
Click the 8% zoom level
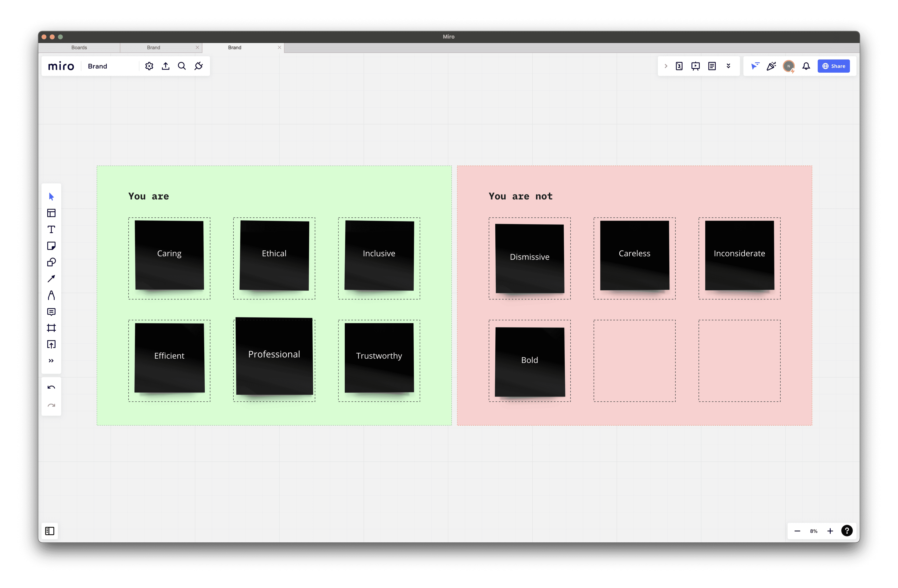click(x=814, y=531)
